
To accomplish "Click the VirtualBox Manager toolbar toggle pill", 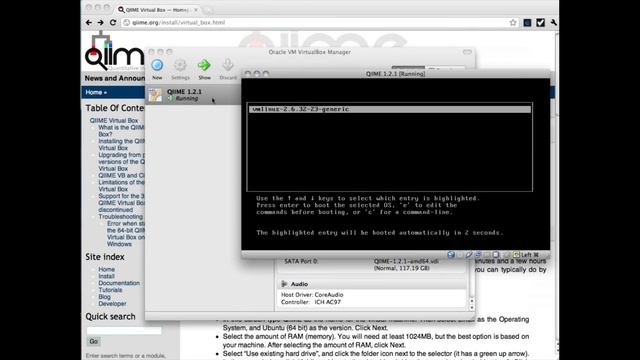I will point(467,52).
